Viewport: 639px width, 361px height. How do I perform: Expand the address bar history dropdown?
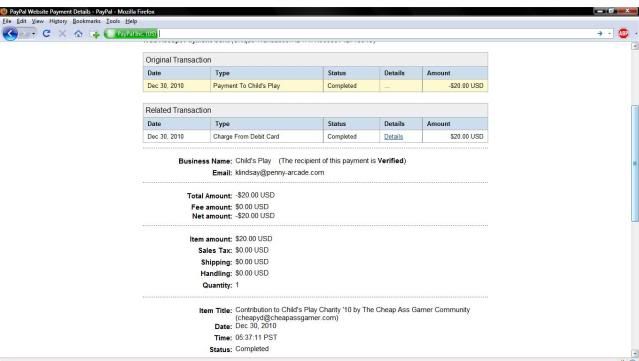610,33
